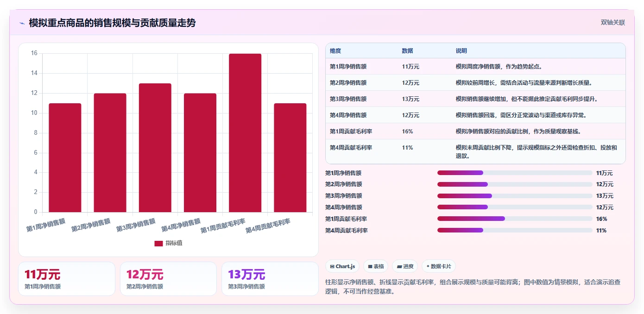Click the progress bar for 第2周净销售额
The image size is (644, 314).
(x=515, y=184)
